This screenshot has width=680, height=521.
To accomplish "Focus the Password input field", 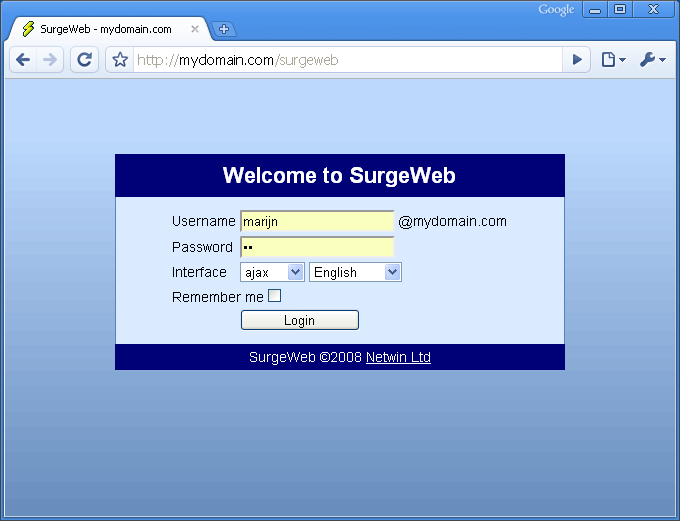I will 317,247.
